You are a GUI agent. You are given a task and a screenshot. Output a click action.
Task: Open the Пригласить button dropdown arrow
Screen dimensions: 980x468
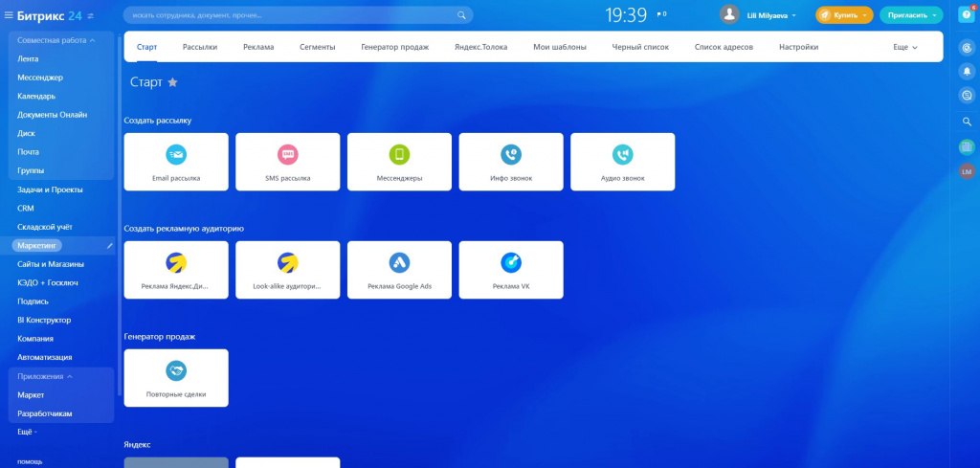point(934,15)
